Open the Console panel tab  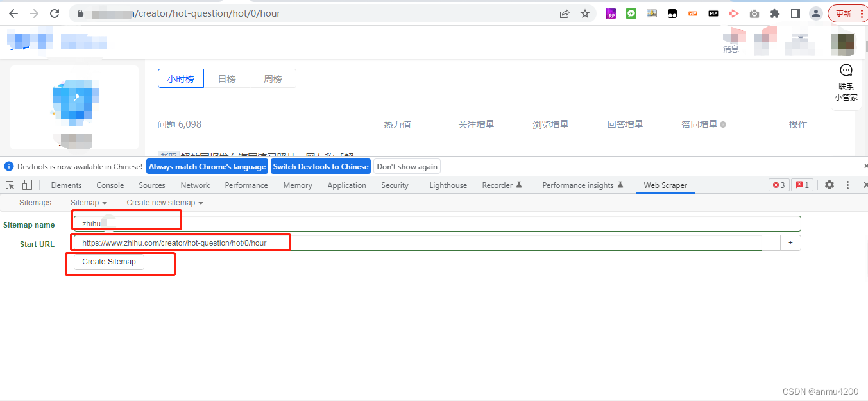pos(110,185)
